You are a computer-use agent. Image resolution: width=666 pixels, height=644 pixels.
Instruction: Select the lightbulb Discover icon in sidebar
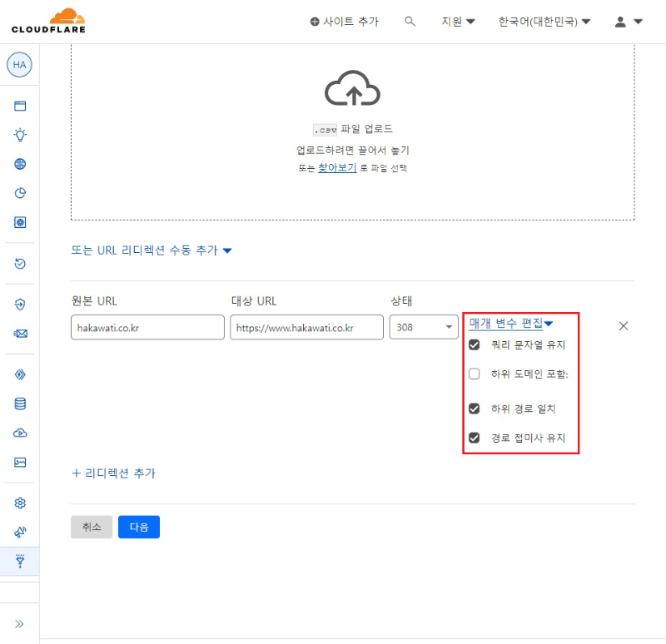tap(19, 133)
